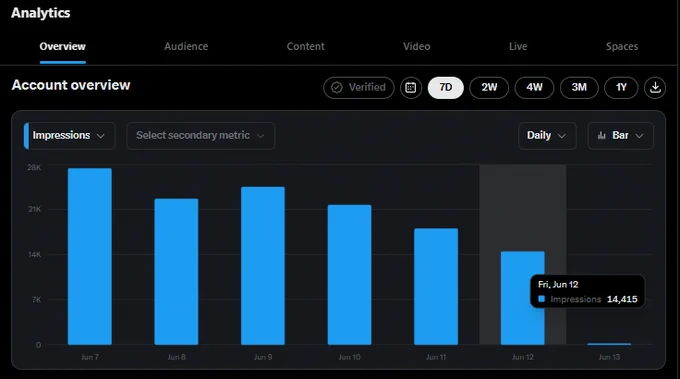
Task: Click the Account overview heading
Action: coord(71,85)
